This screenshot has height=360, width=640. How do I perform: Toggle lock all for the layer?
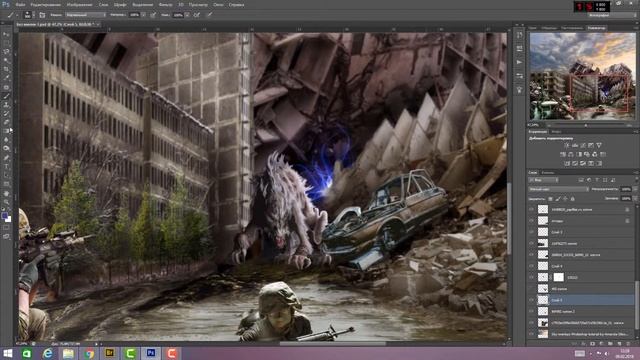pyautogui.click(x=573, y=198)
